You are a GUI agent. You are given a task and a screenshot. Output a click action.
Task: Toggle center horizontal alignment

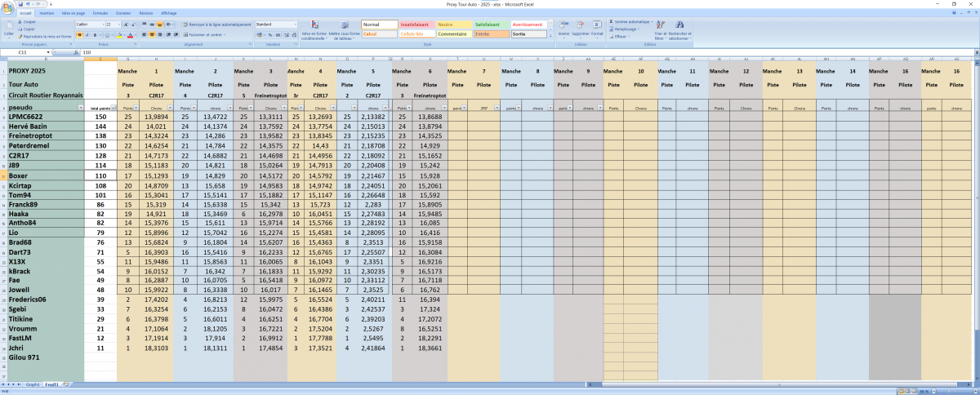[x=153, y=35]
